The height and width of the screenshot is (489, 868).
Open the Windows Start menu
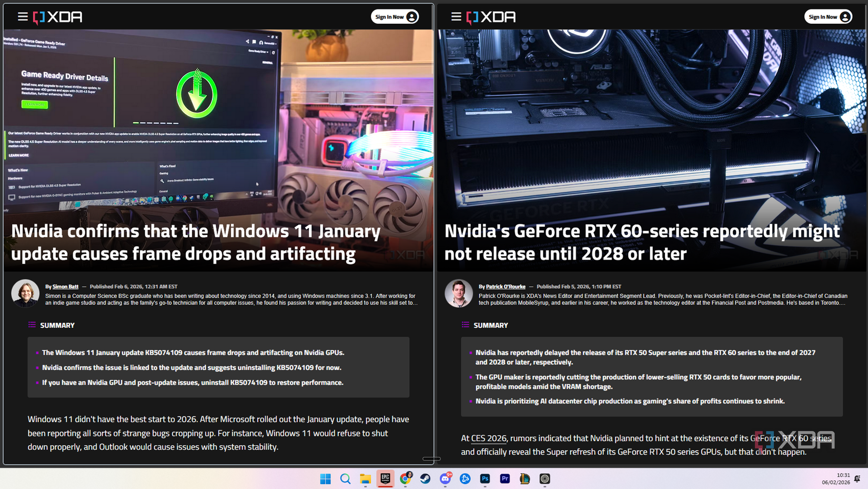pos(326,478)
